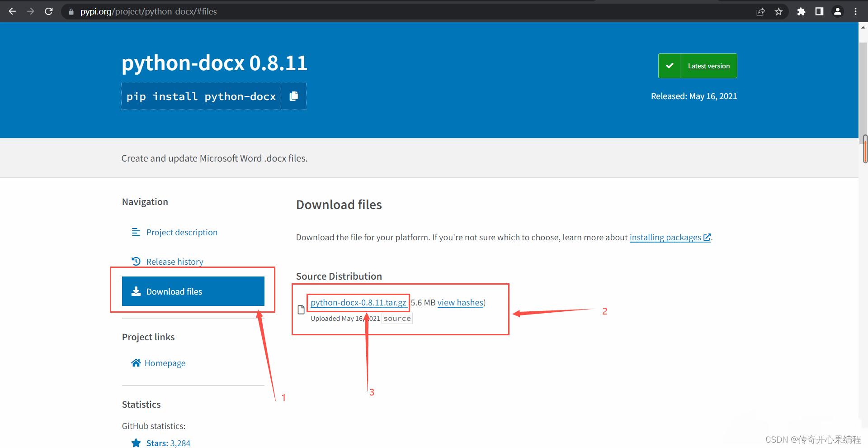Go back to the previous page
Screen dimensions: 868x448
coord(12,11)
